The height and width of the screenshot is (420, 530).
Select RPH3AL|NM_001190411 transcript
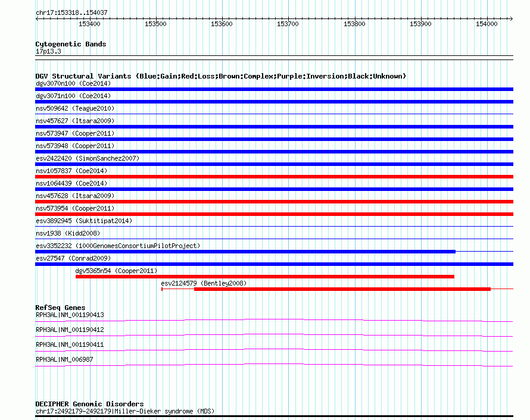pos(70,344)
